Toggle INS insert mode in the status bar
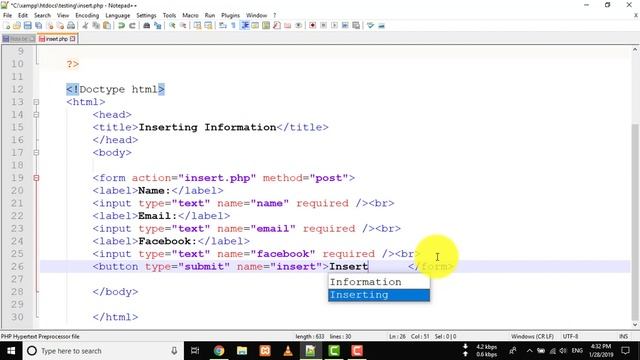 (623, 336)
